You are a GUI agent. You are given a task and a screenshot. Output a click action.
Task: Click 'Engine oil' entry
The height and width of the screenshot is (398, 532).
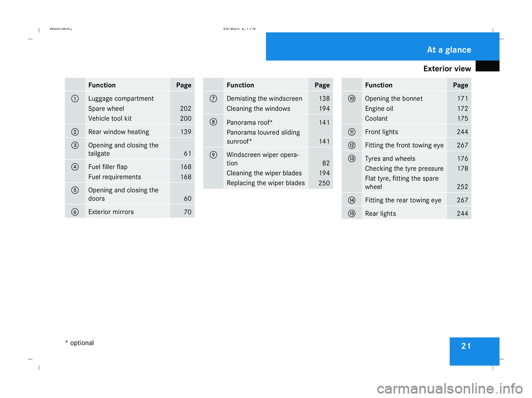[x=379, y=109]
